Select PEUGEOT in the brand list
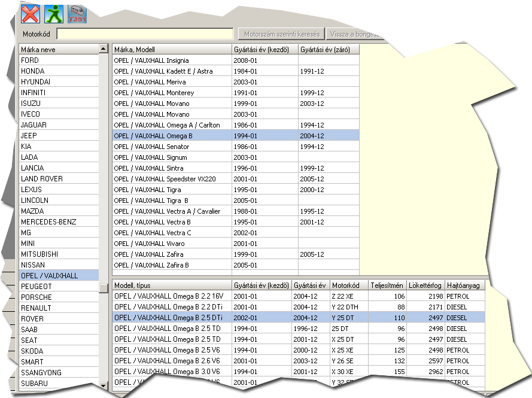The height and width of the screenshot is (398, 532). [x=59, y=287]
